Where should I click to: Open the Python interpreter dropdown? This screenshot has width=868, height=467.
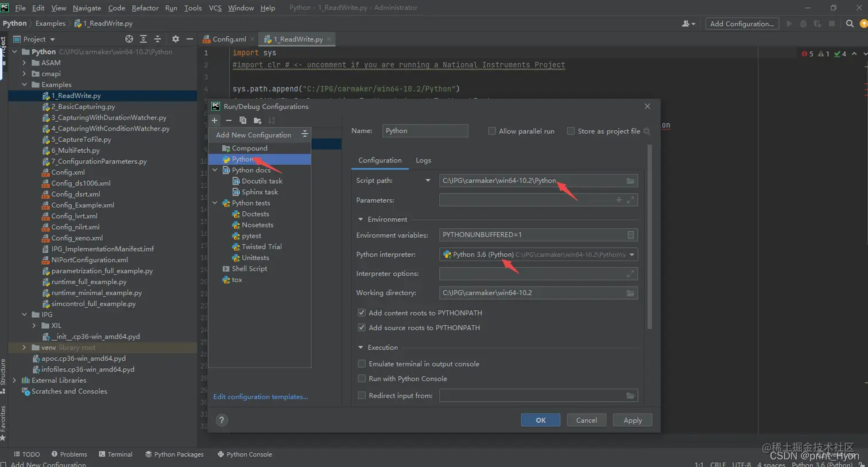pyautogui.click(x=632, y=254)
